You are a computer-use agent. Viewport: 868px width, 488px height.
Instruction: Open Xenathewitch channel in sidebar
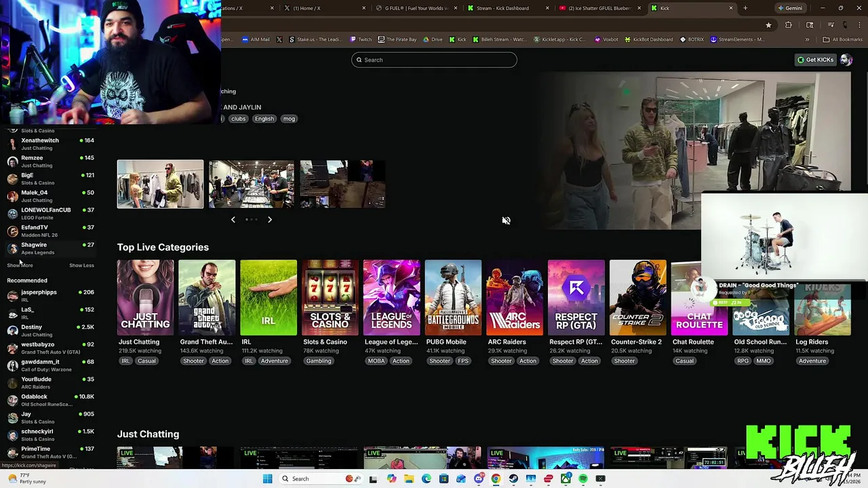pos(51,144)
